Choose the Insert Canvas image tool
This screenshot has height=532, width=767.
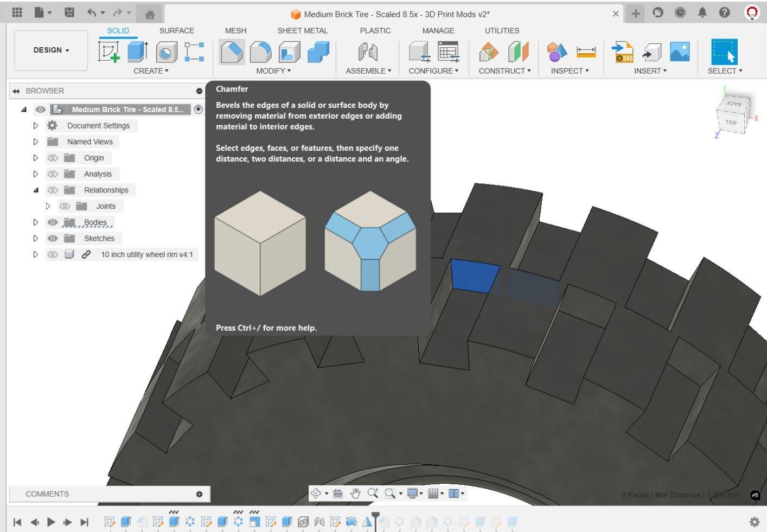coord(680,52)
